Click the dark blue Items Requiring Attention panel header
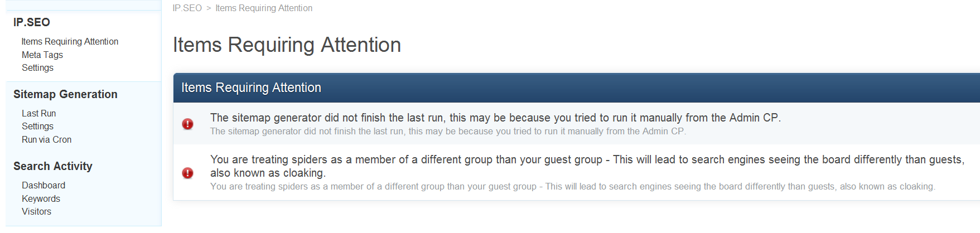This screenshot has width=980, height=233. (251, 88)
